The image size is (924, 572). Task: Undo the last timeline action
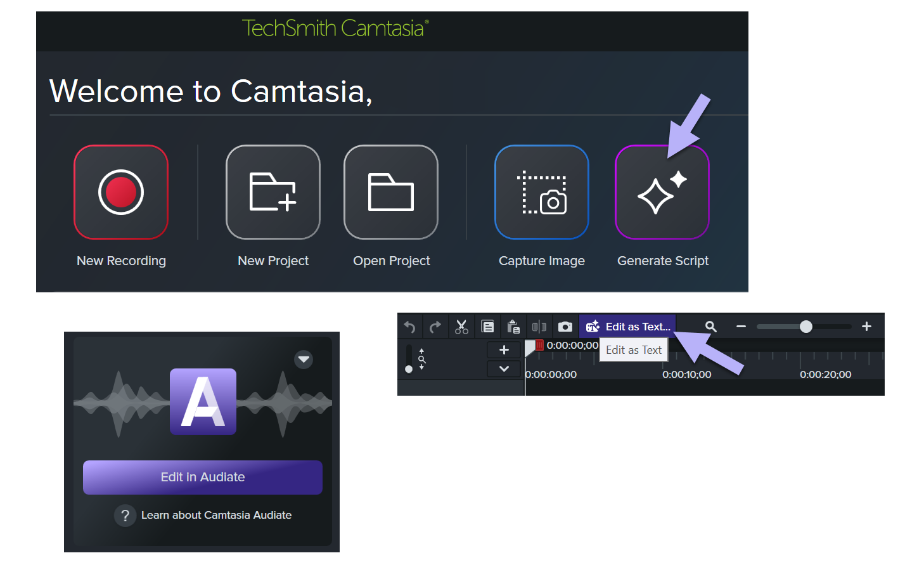[410, 327]
